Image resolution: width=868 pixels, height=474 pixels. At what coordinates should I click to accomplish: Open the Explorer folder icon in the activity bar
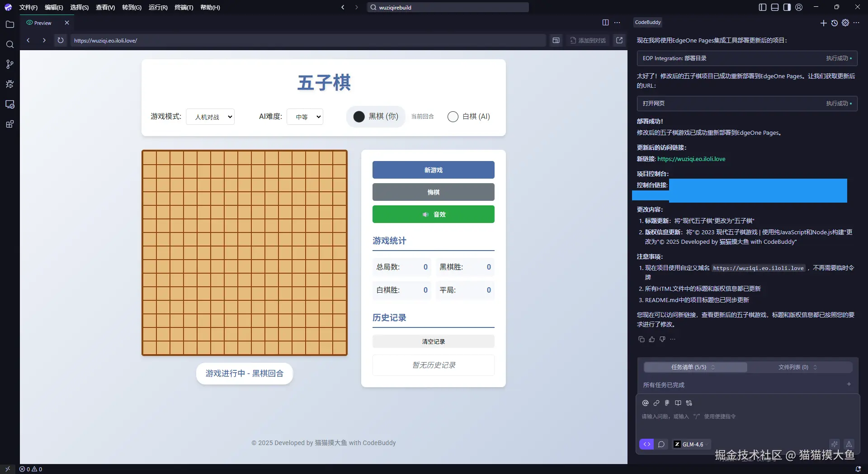point(10,24)
